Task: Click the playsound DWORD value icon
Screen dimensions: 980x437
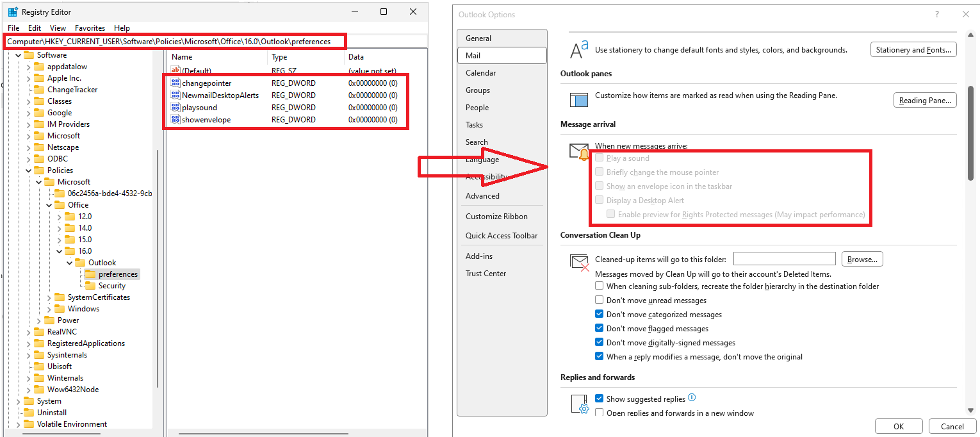Action: click(176, 108)
